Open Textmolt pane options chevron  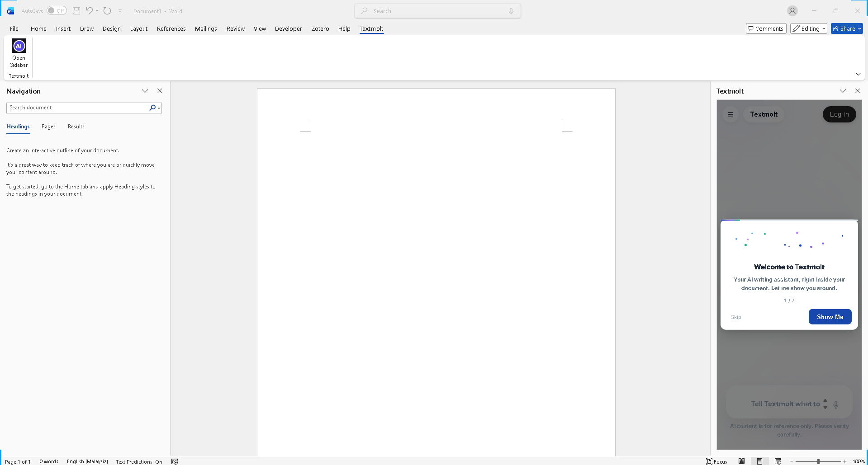point(843,91)
